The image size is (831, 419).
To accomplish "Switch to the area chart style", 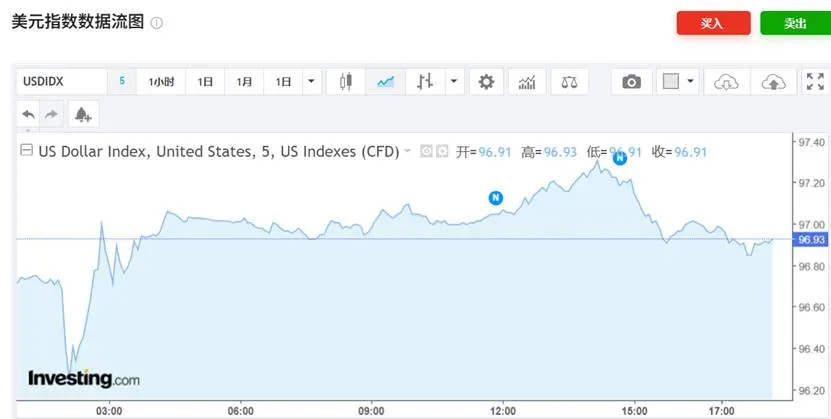I will [385, 82].
